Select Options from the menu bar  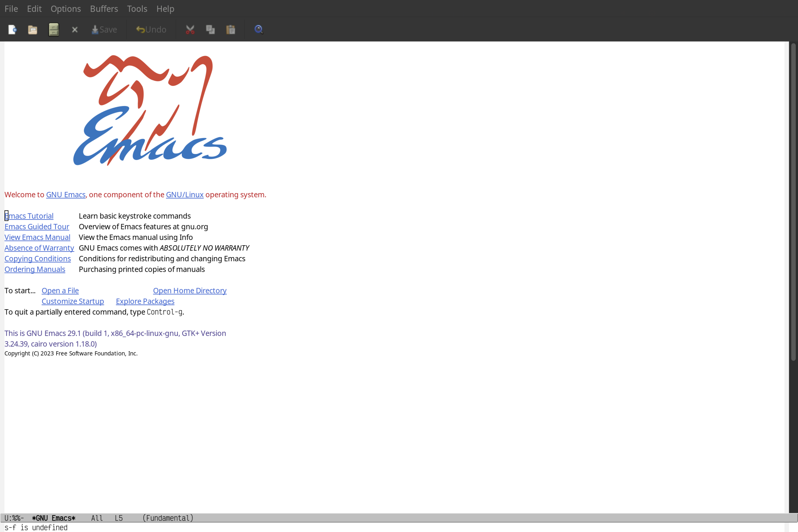tap(65, 8)
